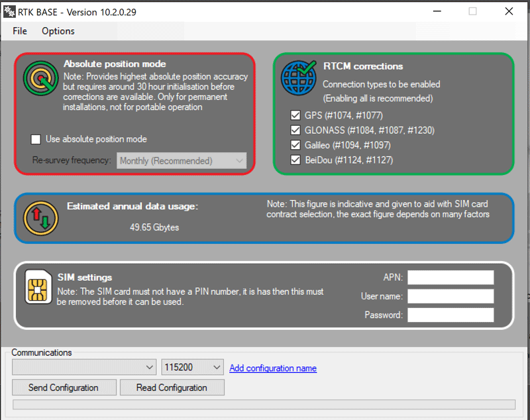Enable Use absolute position mode checkbox
Image resolution: width=530 pixels, height=420 pixels.
36,139
